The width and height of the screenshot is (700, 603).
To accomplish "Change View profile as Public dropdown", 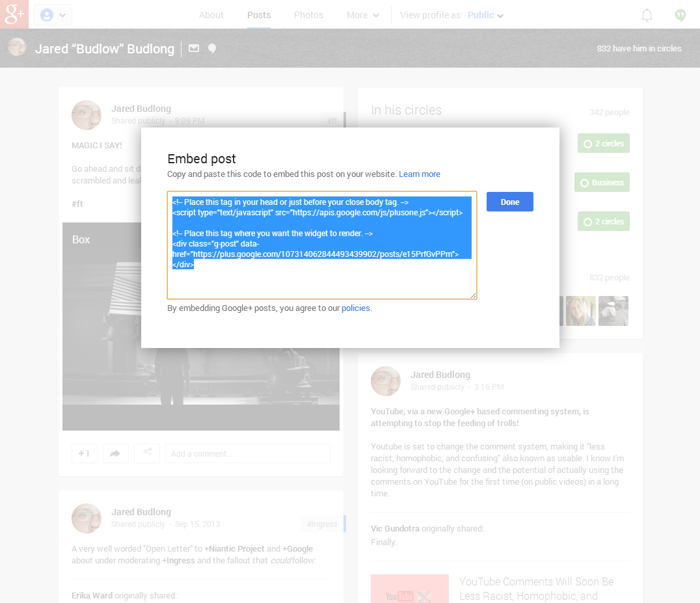I will coord(486,15).
